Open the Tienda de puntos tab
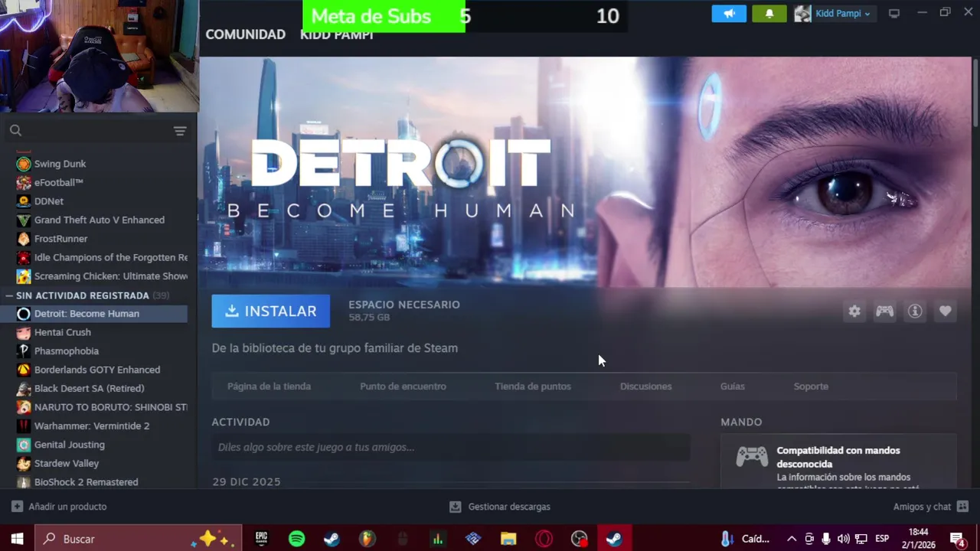This screenshot has height=551, width=980. [533, 386]
